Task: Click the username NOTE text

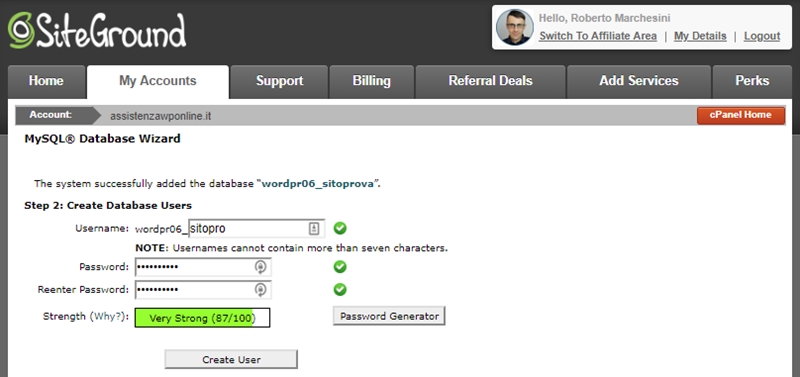Action: [x=291, y=248]
